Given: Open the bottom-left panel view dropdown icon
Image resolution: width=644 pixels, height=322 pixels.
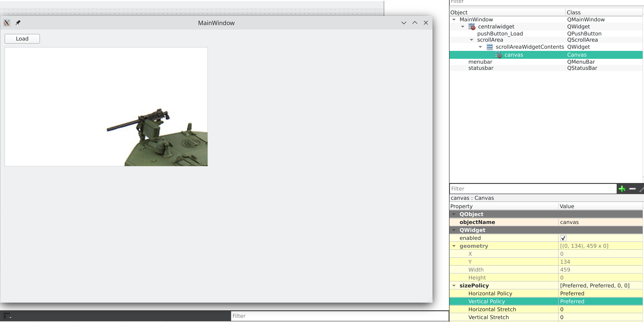Looking at the screenshot, I should point(7,316).
